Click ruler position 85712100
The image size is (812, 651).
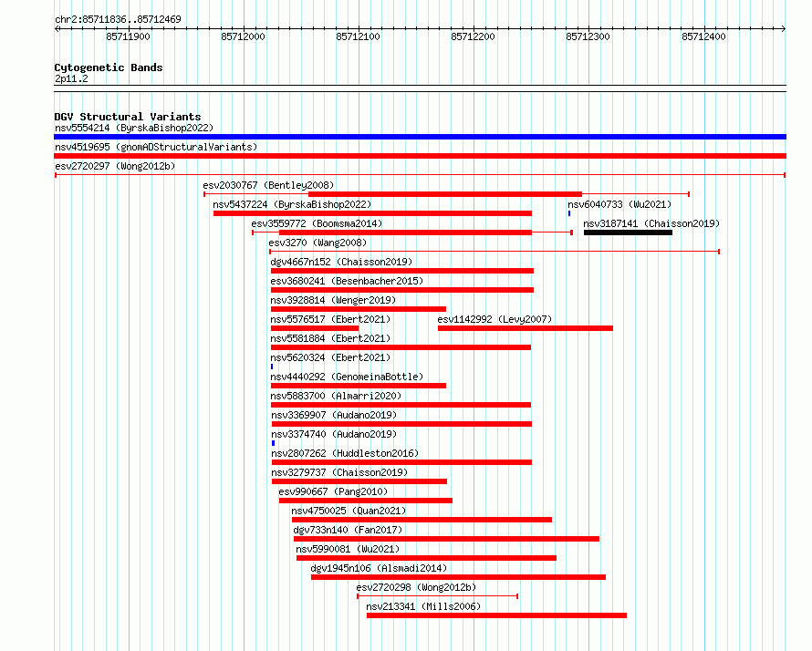tap(358, 36)
